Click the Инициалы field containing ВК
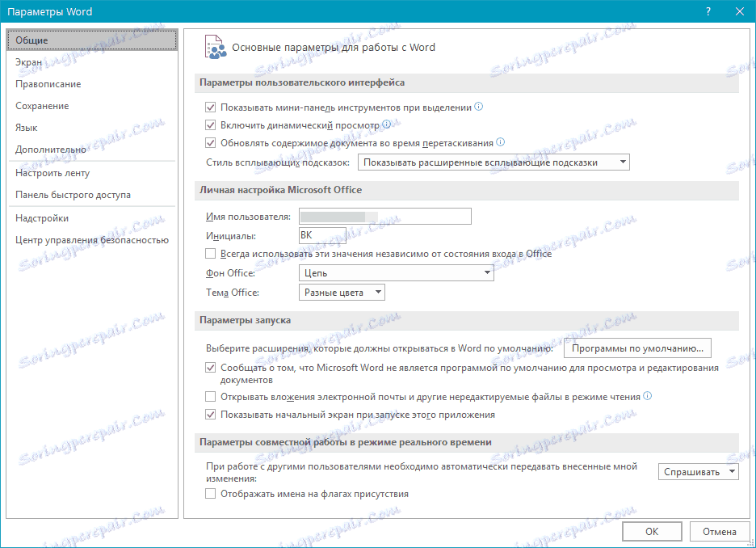Image resolution: width=756 pixels, height=548 pixels. click(322, 235)
